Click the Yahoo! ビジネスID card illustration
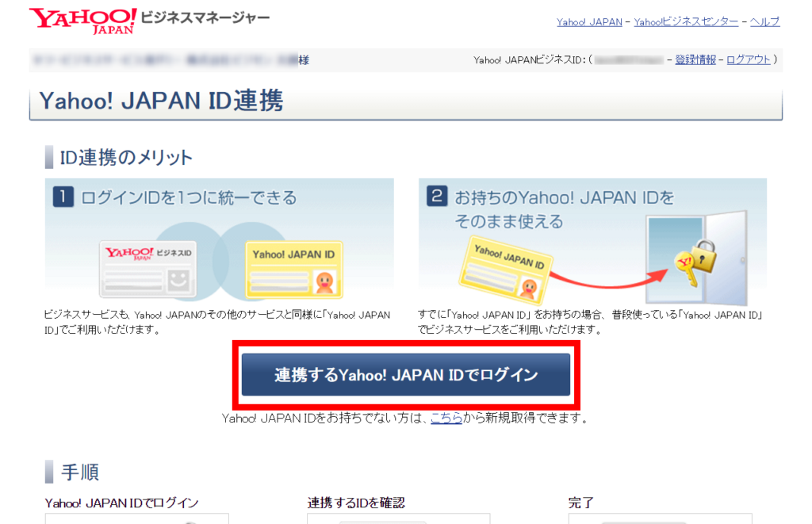 148,270
